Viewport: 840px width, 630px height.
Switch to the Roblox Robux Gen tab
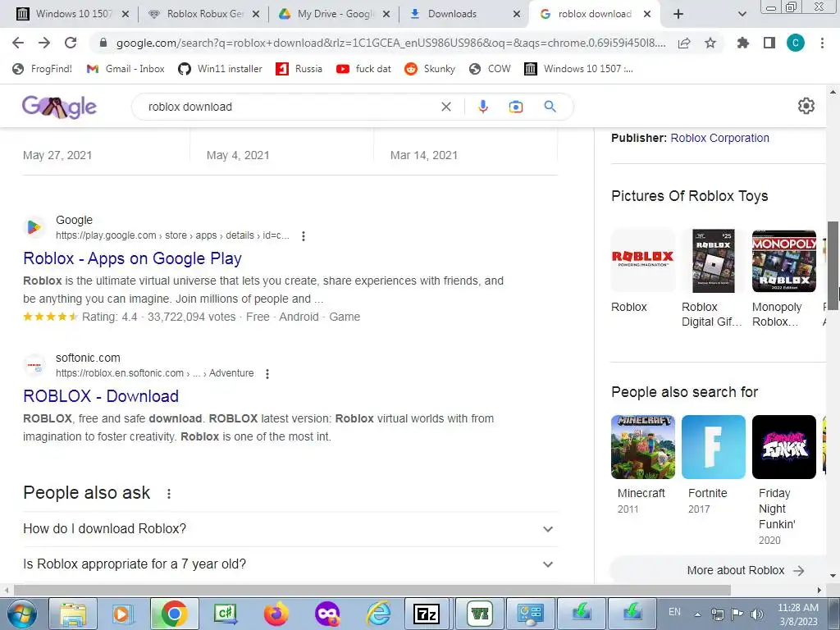click(x=203, y=14)
